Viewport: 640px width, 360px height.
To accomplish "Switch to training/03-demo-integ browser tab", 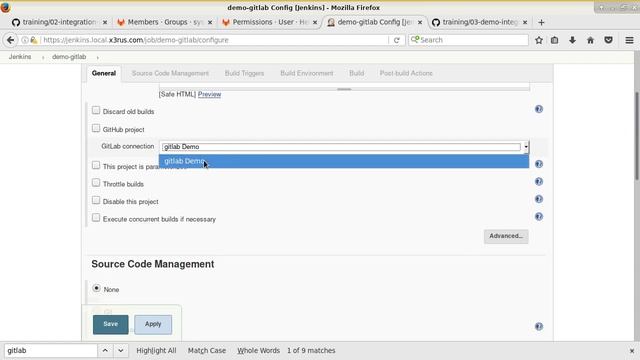I will [x=480, y=22].
